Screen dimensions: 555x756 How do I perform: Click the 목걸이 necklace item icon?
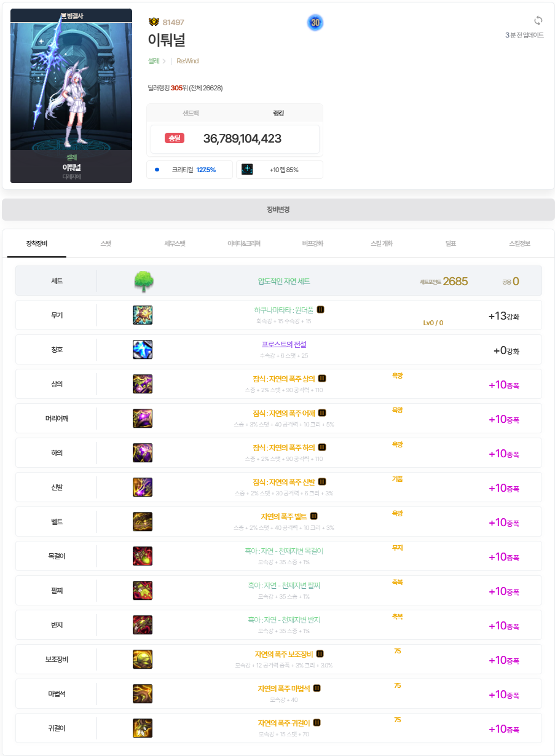(143, 556)
